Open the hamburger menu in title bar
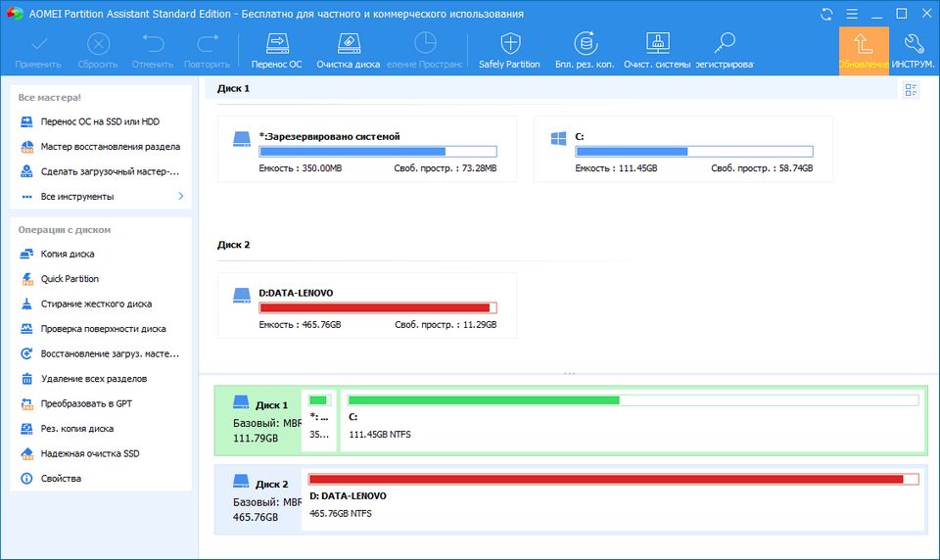The height and width of the screenshot is (560, 940). point(852,14)
